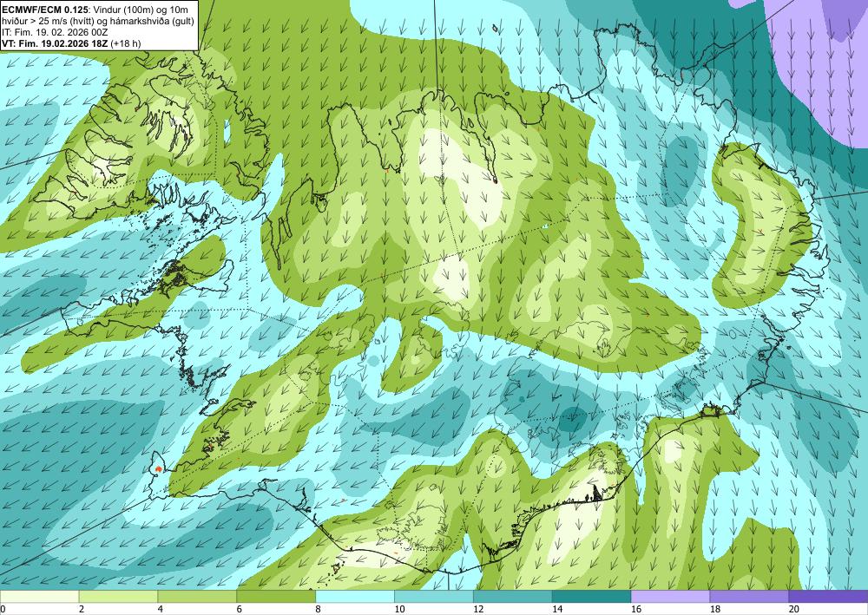Image resolution: width=868 pixels, height=615 pixels.
Task: Click the 12–14 m/s teal legend swatch
Action: 513,597
